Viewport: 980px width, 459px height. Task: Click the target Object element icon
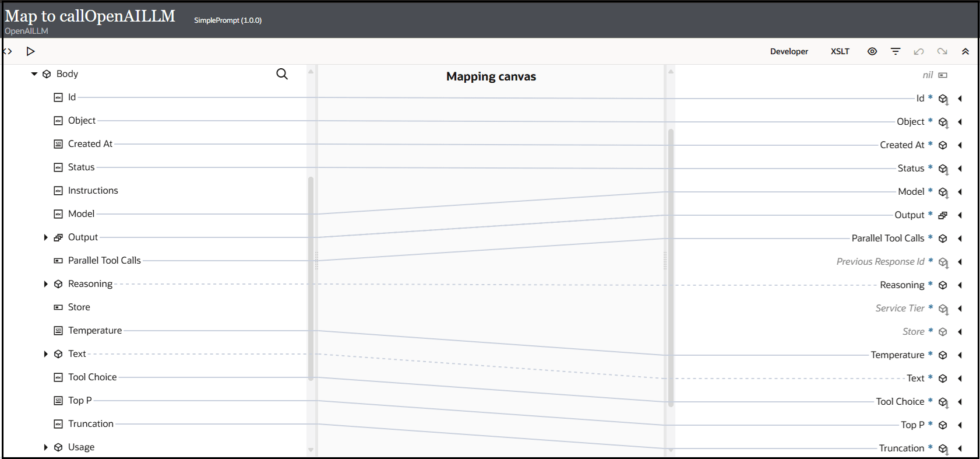tap(943, 122)
